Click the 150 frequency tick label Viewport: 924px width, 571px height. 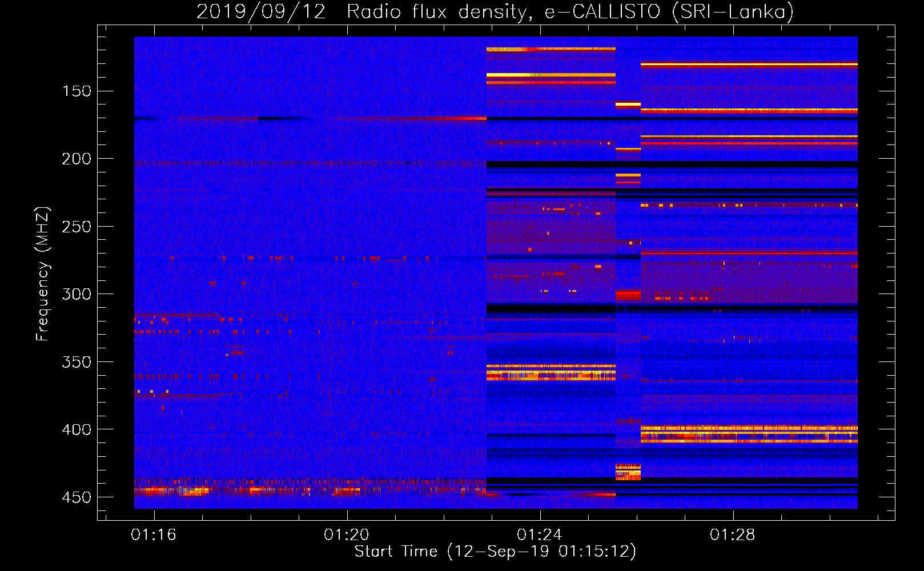[77, 91]
